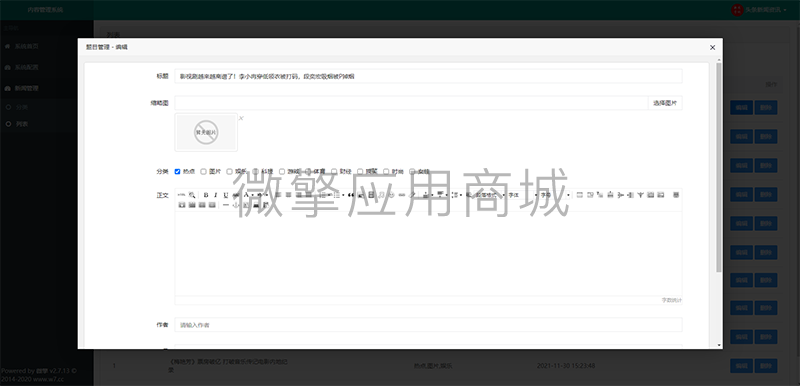Open the background color dropdown arrow

click(266, 195)
